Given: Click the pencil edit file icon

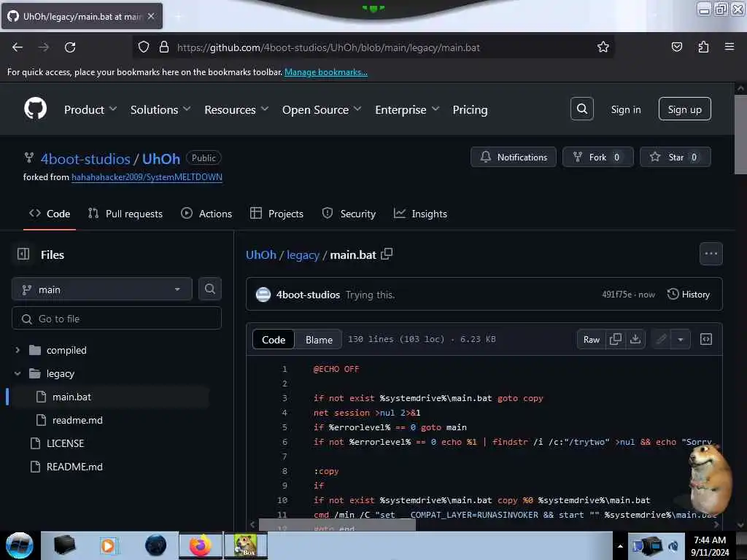Looking at the screenshot, I should 661,339.
